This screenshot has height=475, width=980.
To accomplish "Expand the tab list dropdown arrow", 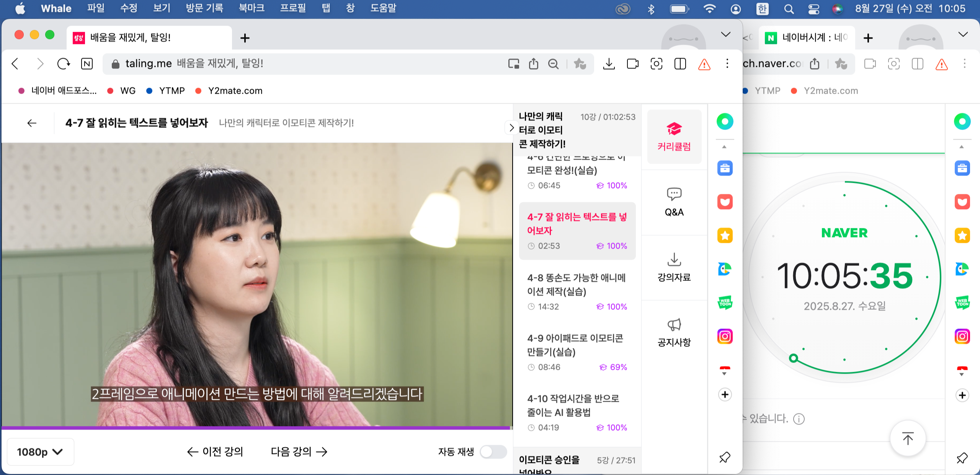I will pyautogui.click(x=725, y=34).
